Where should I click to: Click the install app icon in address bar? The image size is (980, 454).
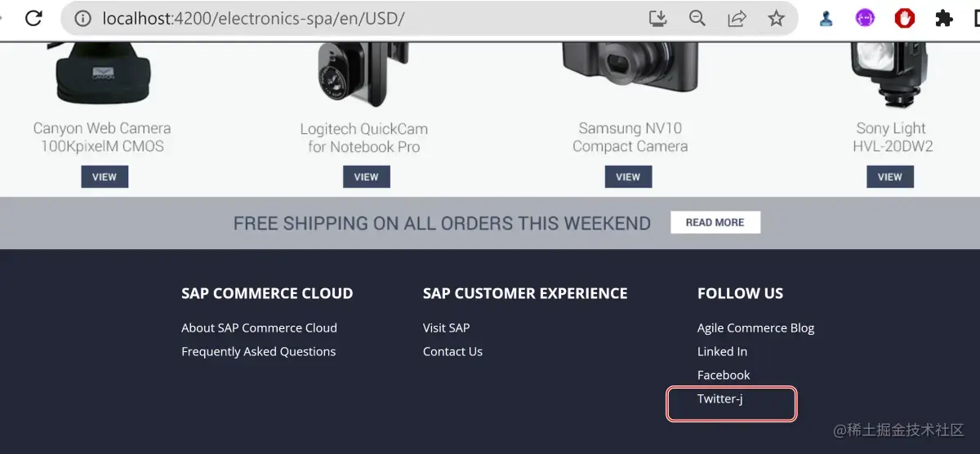pos(657,18)
